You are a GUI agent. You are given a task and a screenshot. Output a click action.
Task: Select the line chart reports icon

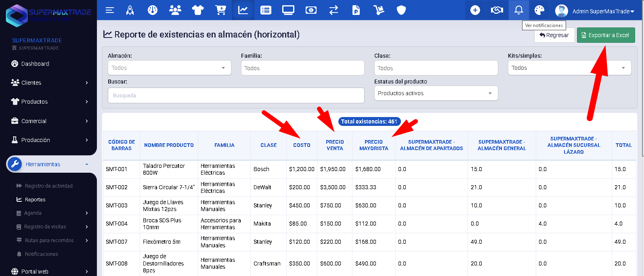coord(243,10)
